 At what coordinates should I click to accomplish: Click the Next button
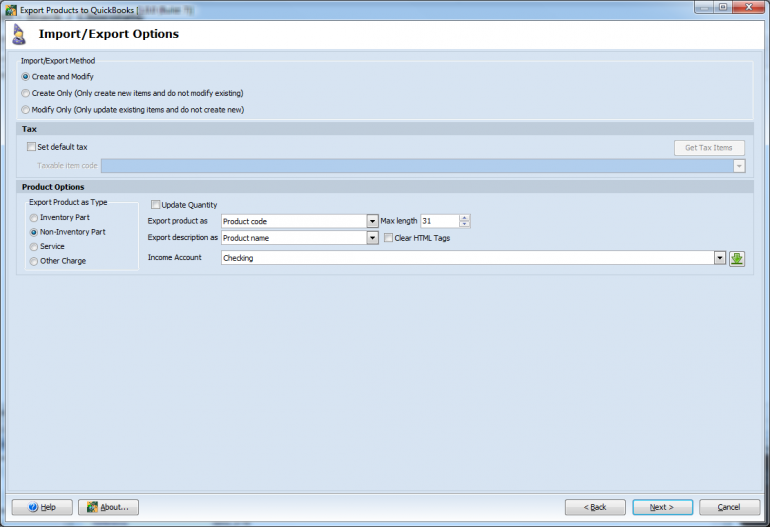662,507
